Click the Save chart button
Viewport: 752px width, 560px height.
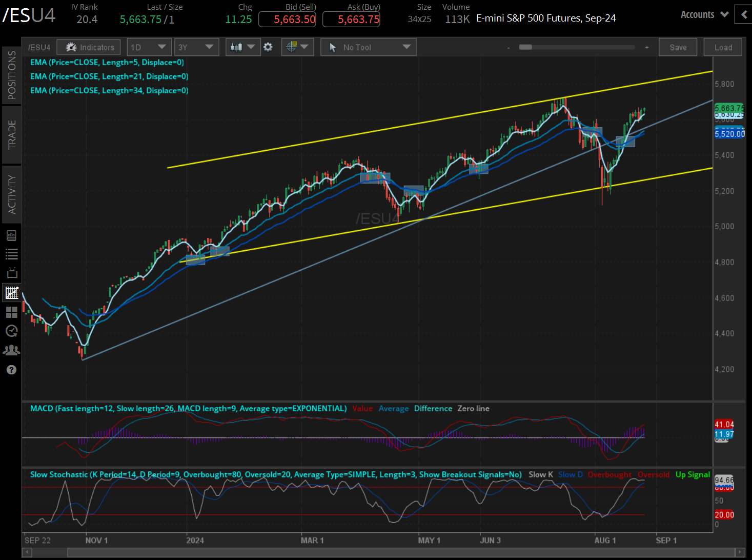(678, 47)
